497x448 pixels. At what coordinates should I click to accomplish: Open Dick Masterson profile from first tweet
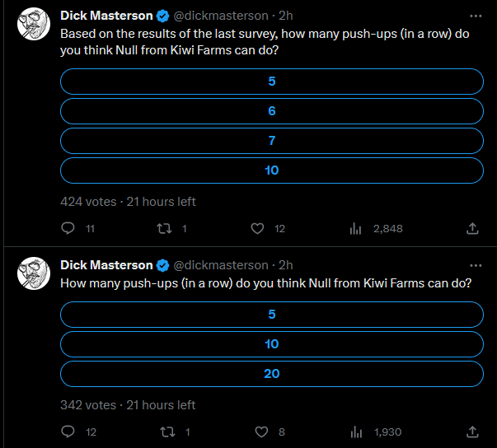(x=106, y=16)
